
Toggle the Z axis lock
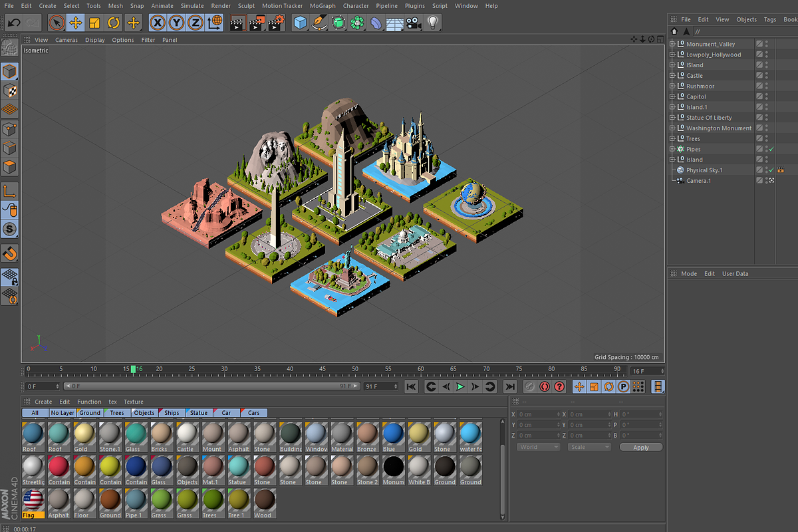pos(195,23)
